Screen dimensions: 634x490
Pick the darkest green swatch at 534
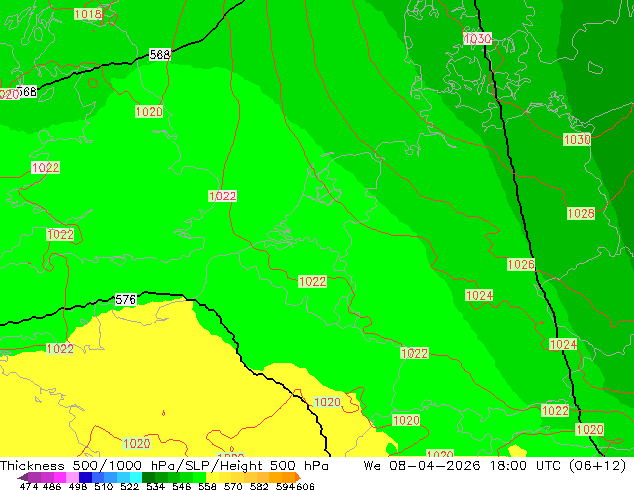[148, 477]
